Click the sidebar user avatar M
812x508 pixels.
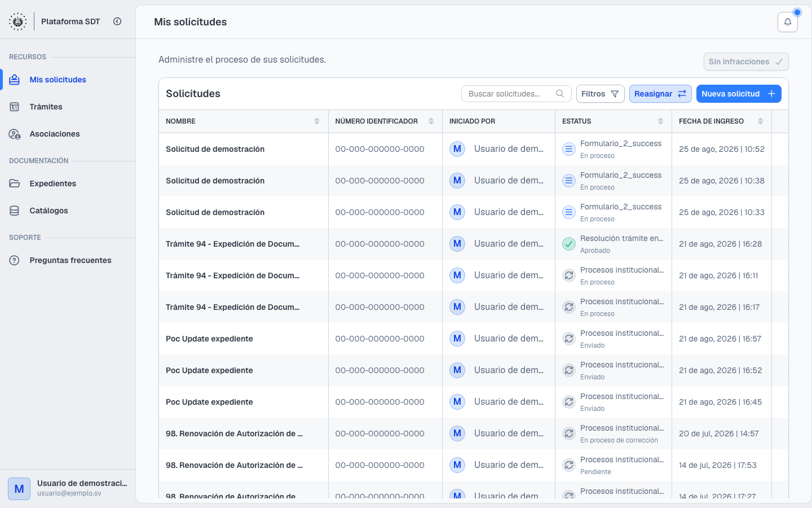19,489
